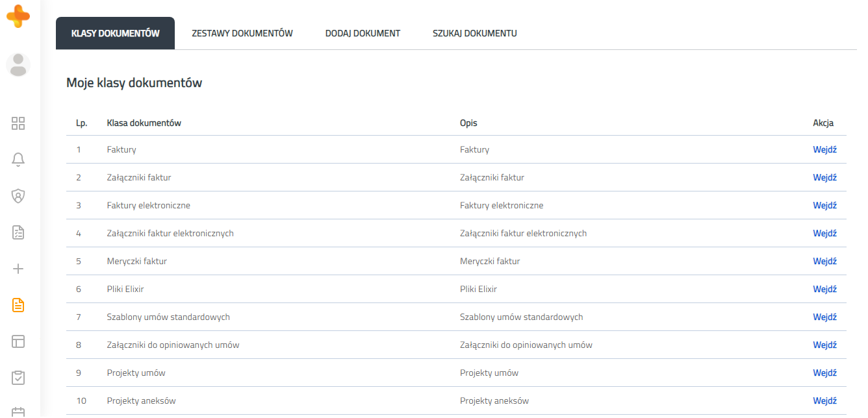Click Wejdź for Załączniki faktur elektronicznych

[x=824, y=234]
